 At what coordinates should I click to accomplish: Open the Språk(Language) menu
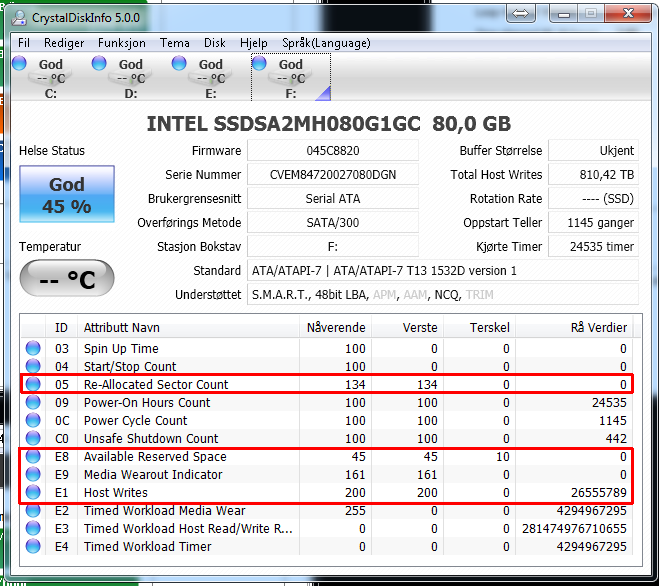tap(326, 43)
